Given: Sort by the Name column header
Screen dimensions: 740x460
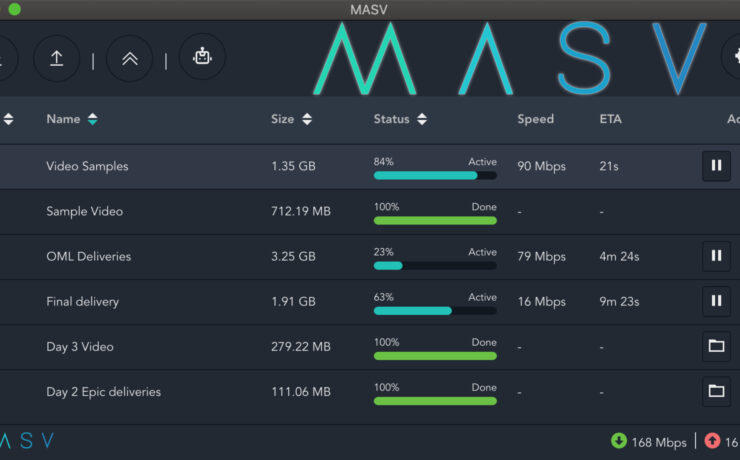Looking at the screenshot, I should pos(72,119).
